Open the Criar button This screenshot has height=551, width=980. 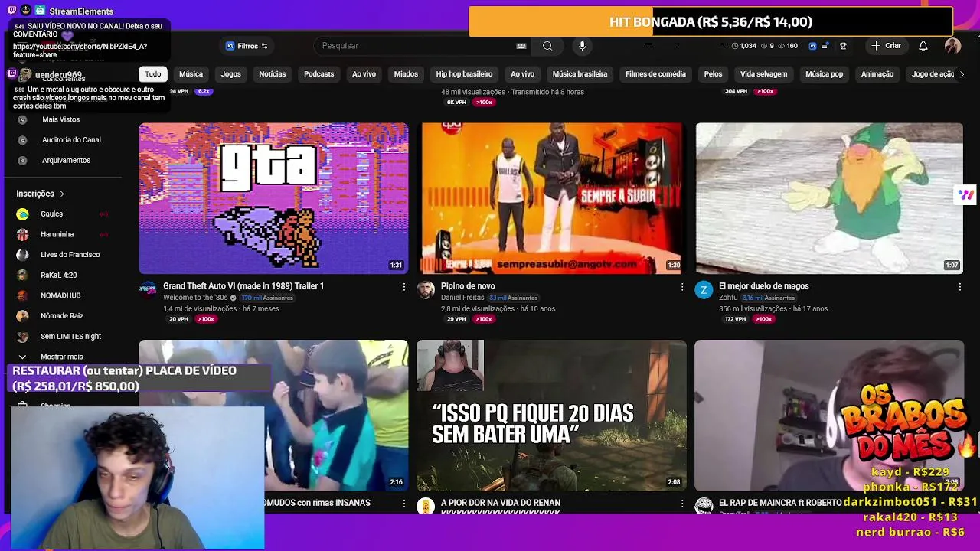[886, 46]
